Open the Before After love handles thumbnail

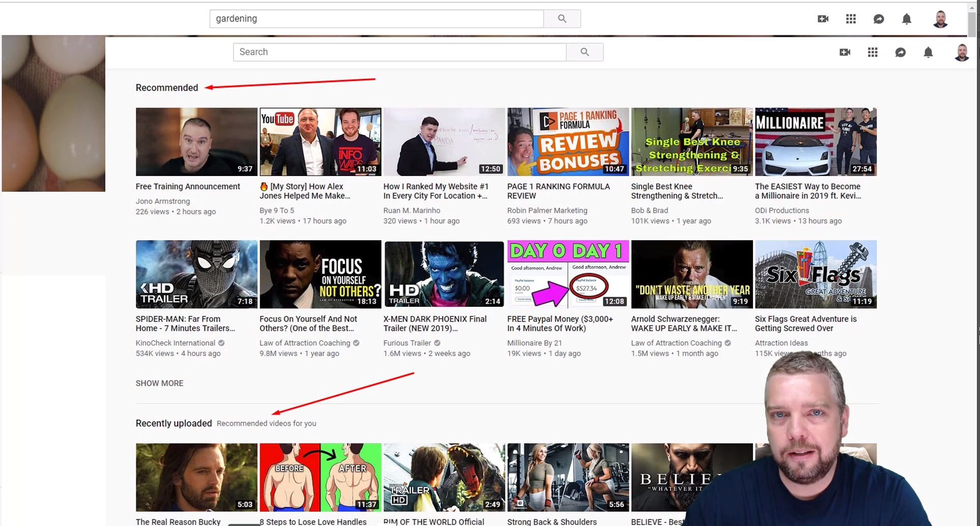coord(320,477)
